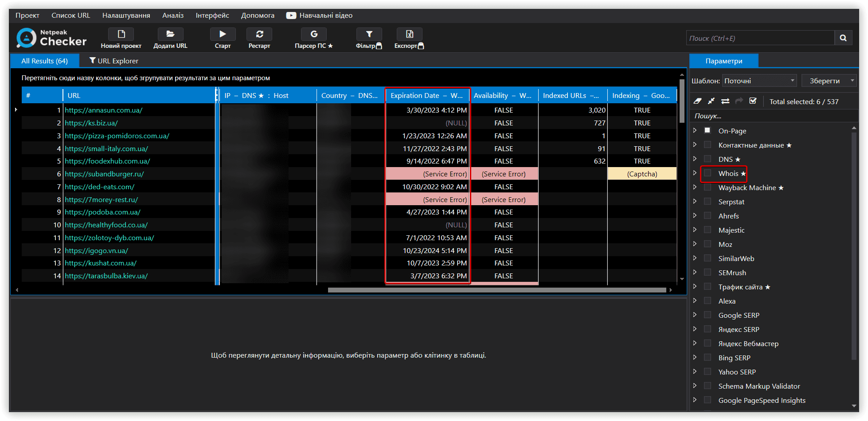Enable the Контактные данные checkbox
The width and height of the screenshot is (868, 421).
708,144
